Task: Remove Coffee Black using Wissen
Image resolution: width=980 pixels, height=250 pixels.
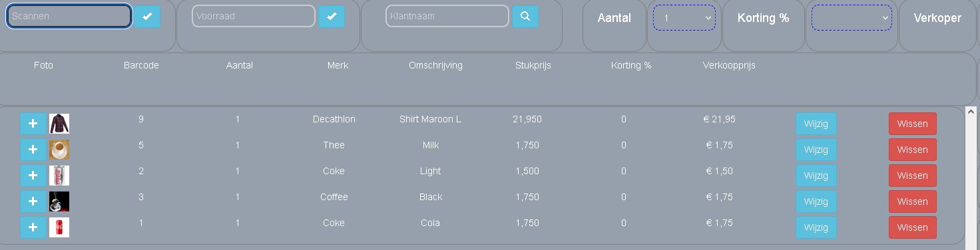Action: pyautogui.click(x=912, y=201)
